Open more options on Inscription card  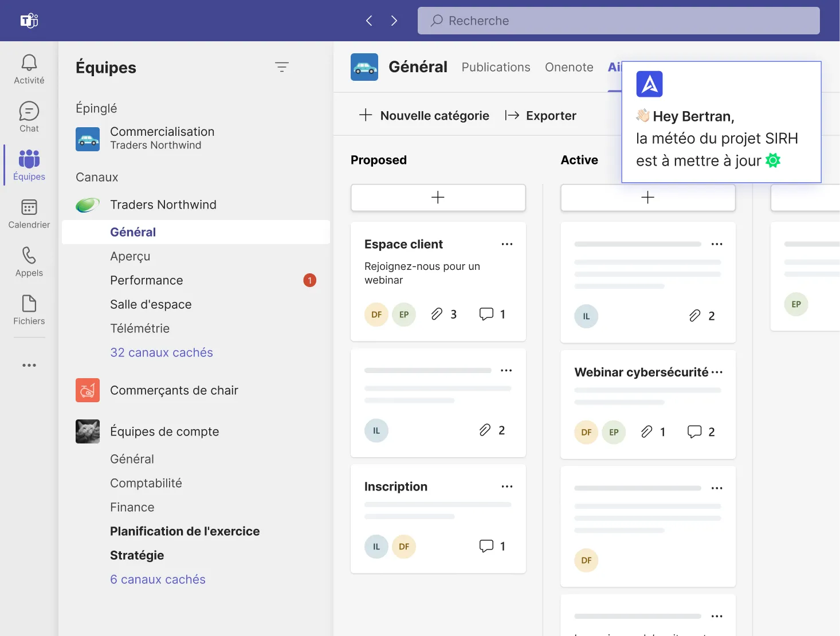(x=507, y=486)
